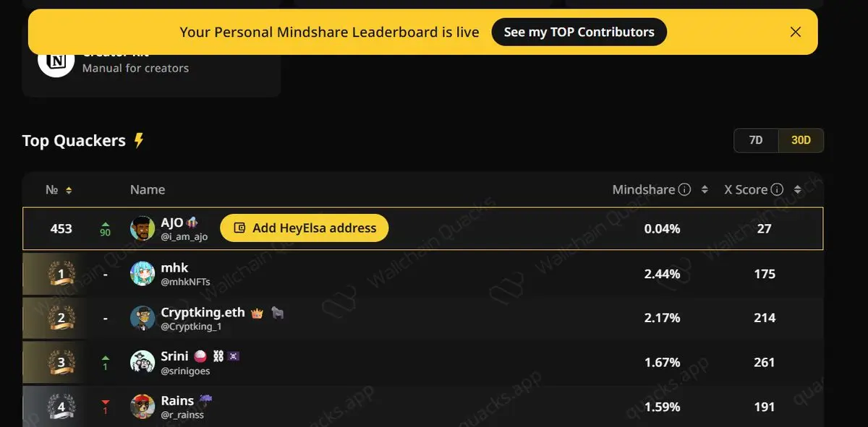Image resolution: width=868 pixels, height=427 pixels.
Task: Select the 30D period toggle
Action: 801,140
